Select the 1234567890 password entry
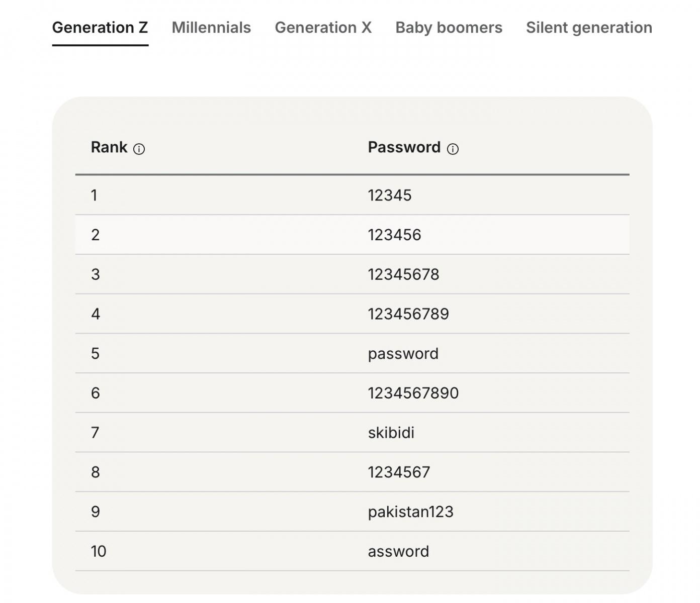Screen dimensions: 700x603 click(x=413, y=393)
